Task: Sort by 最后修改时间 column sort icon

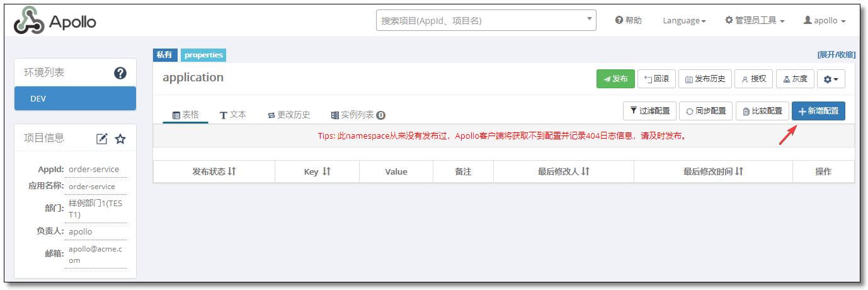Action: point(739,171)
